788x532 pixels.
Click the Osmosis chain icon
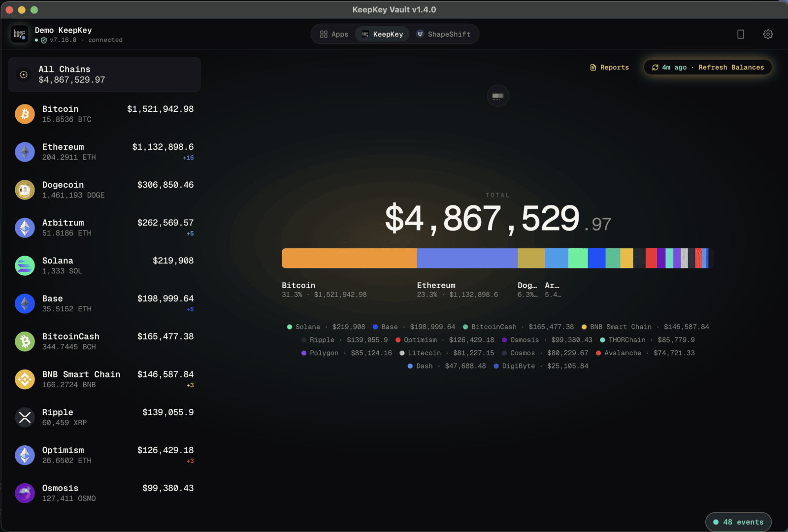(x=25, y=493)
